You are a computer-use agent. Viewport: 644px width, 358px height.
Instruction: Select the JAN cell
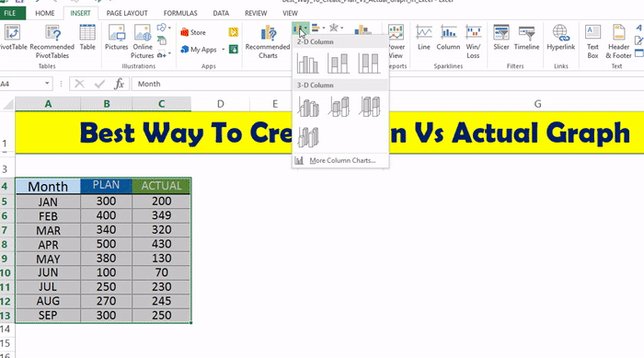(x=48, y=202)
